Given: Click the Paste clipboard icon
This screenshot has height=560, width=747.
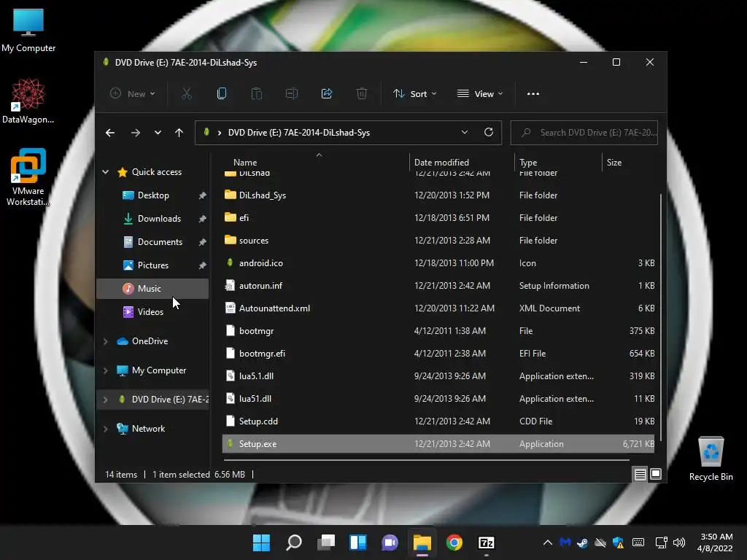Looking at the screenshot, I should [x=256, y=94].
